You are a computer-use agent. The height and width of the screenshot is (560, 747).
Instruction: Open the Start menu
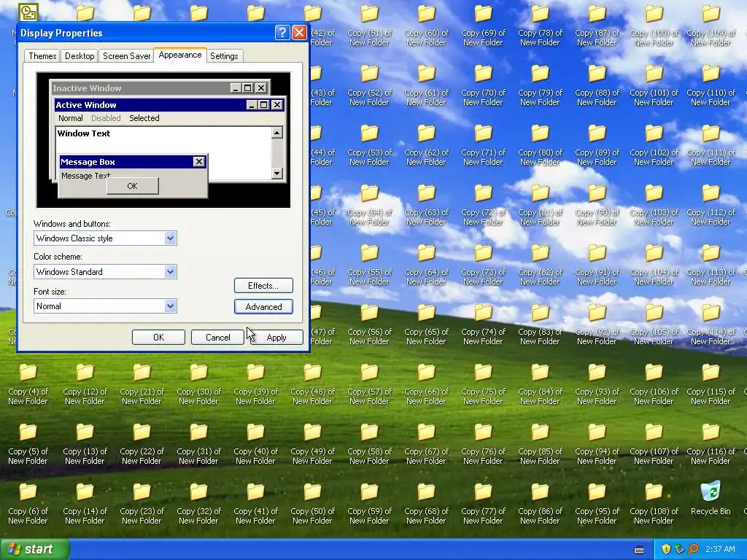pos(34,550)
